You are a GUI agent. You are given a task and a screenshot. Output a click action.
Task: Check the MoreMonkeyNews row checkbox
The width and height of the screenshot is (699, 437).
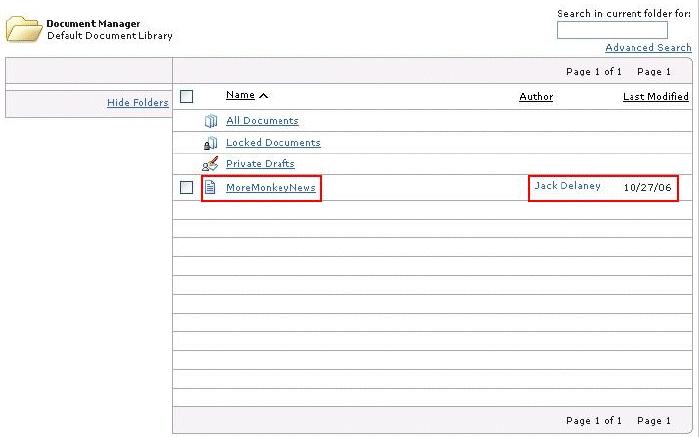coord(186,187)
